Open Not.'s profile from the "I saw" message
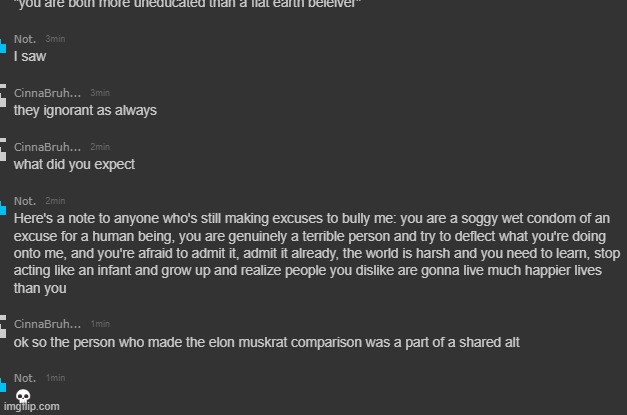 [25, 39]
